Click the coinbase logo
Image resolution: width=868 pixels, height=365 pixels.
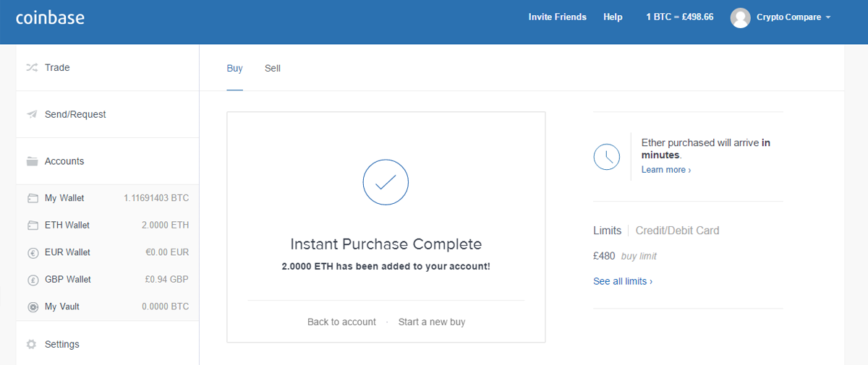coord(50,17)
